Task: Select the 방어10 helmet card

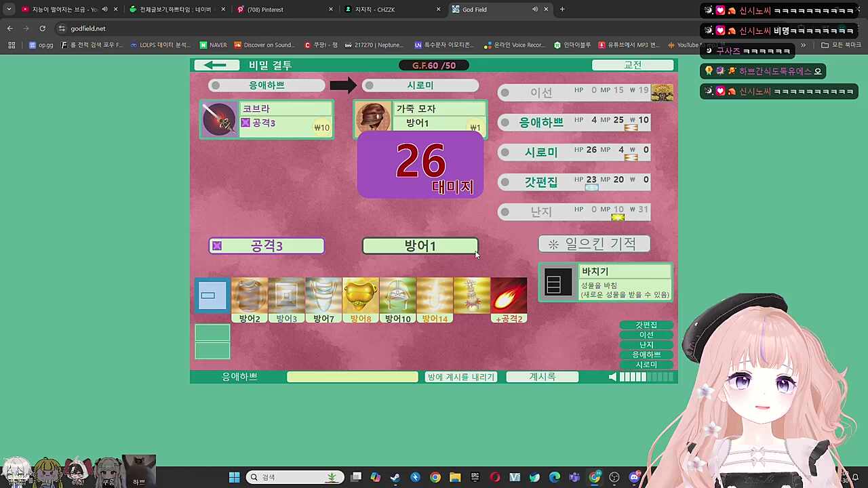Action: tap(397, 300)
